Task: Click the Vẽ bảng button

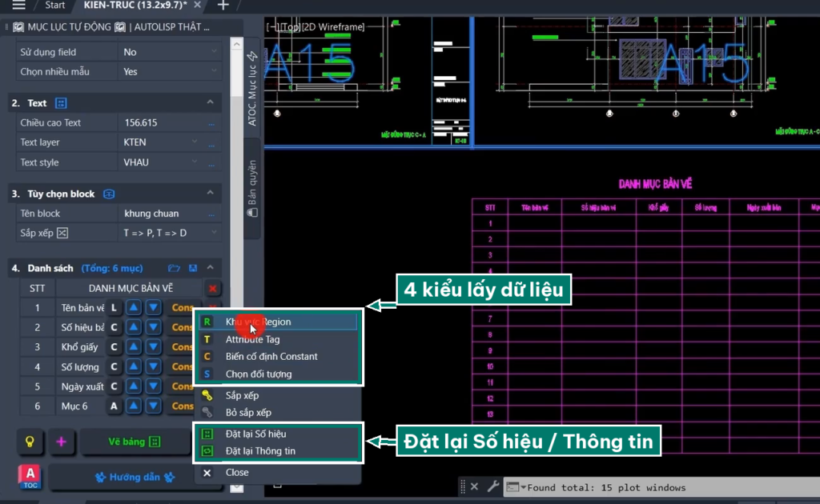Action: pyautogui.click(x=135, y=442)
